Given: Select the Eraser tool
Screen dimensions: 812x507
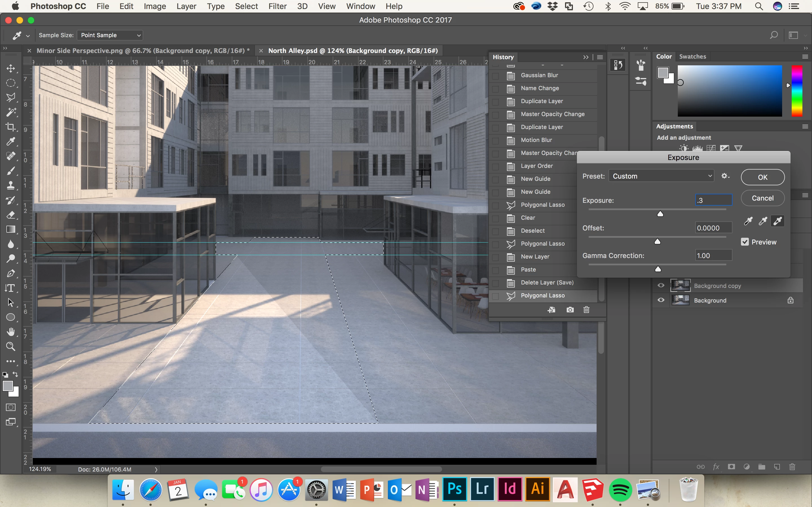Looking at the screenshot, I should pos(11,215).
